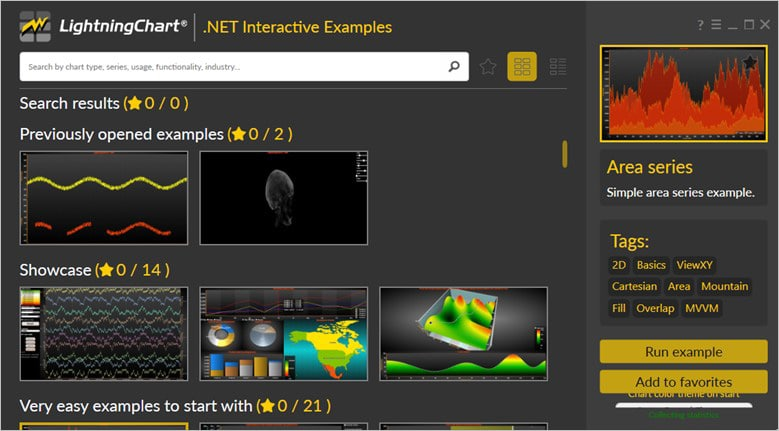
Task: Select the Cartesian tag
Action: (x=634, y=286)
